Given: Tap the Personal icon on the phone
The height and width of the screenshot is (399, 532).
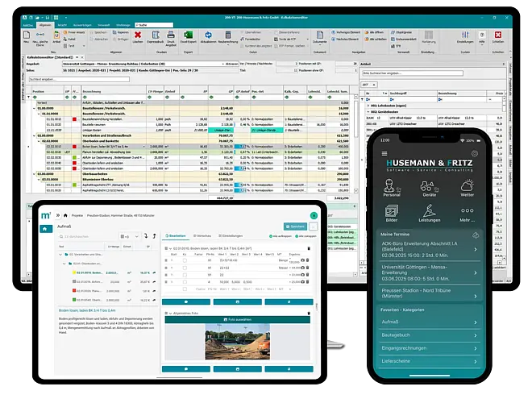Looking at the screenshot, I should (392, 186).
